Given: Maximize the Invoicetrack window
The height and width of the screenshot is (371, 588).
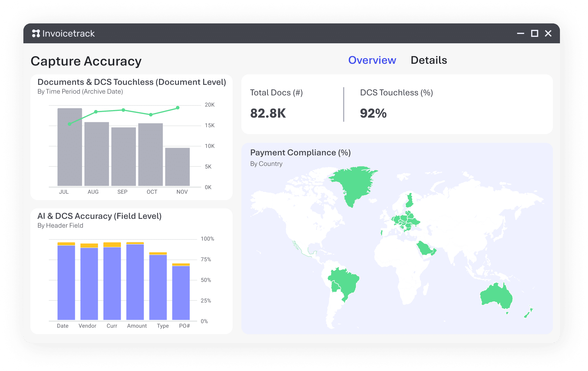Looking at the screenshot, I should tap(534, 33).
